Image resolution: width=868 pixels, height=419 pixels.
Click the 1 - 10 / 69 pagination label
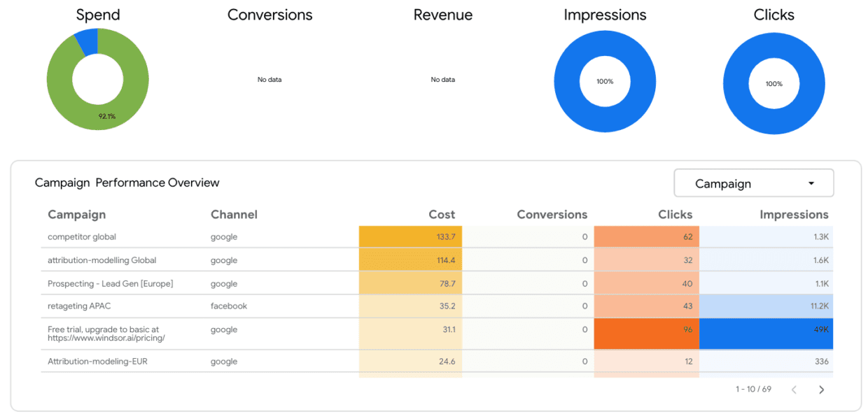click(x=752, y=389)
